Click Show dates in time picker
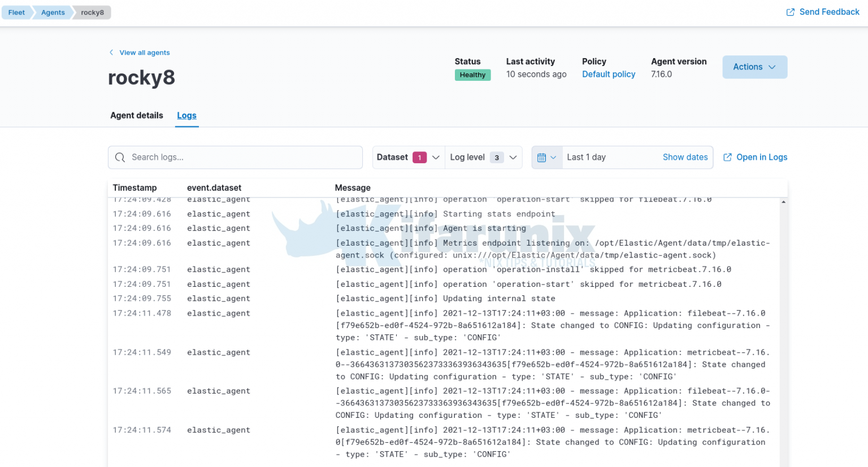 [x=685, y=158]
